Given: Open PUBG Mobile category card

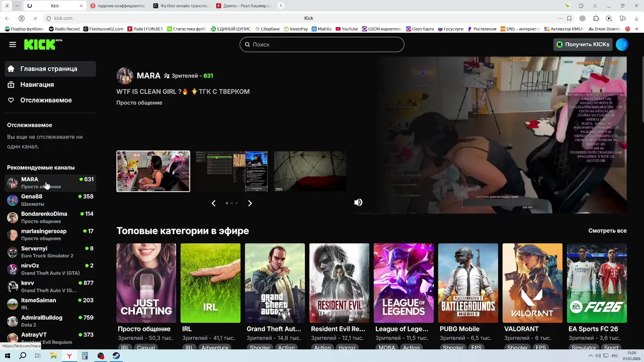Looking at the screenshot, I should coord(468,283).
